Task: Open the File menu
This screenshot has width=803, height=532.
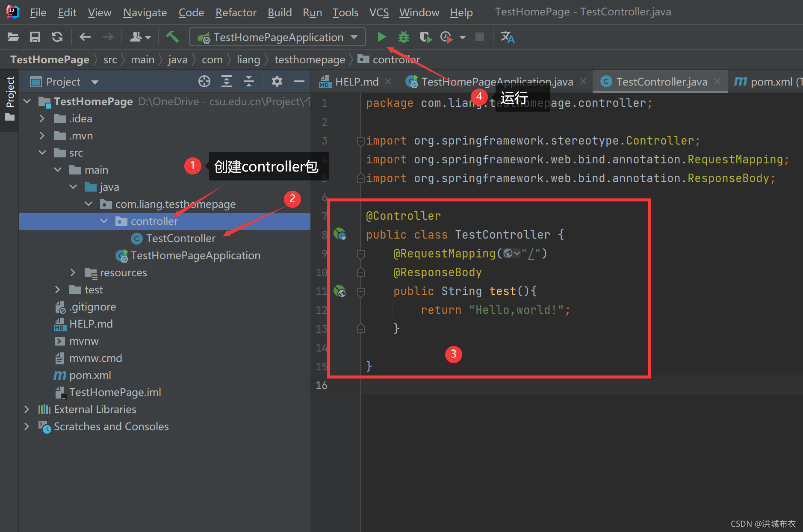Action: pos(38,12)
